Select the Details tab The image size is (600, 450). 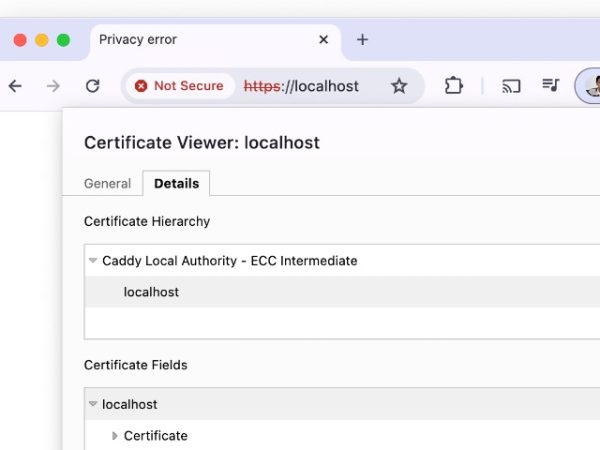click(176, 184)
